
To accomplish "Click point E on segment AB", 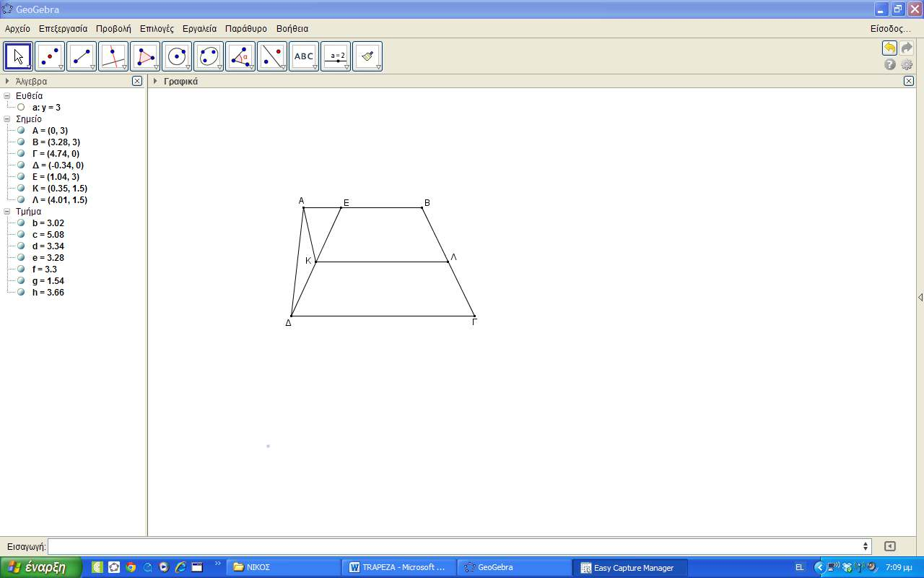I will [341, 207].
